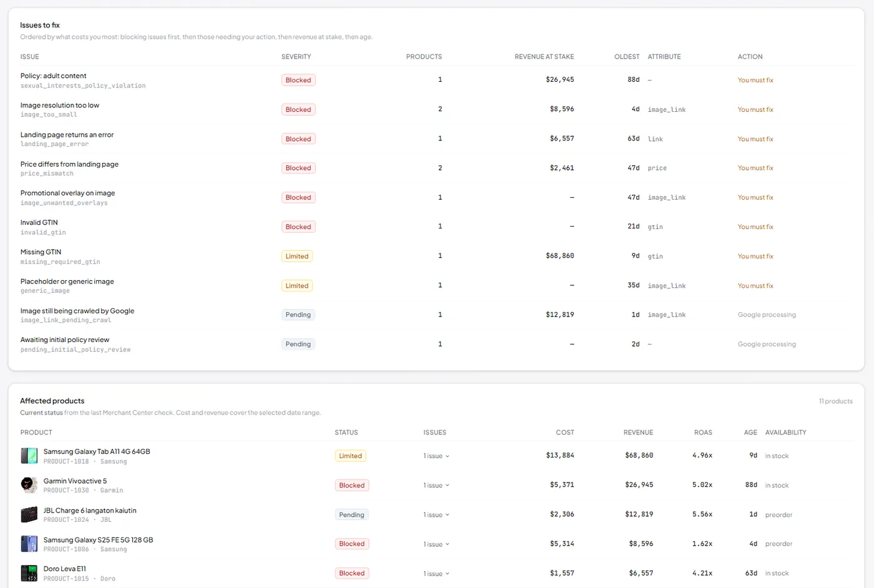
Task: Click You must fix for Placeholder image row
Action: coord(755,285)
